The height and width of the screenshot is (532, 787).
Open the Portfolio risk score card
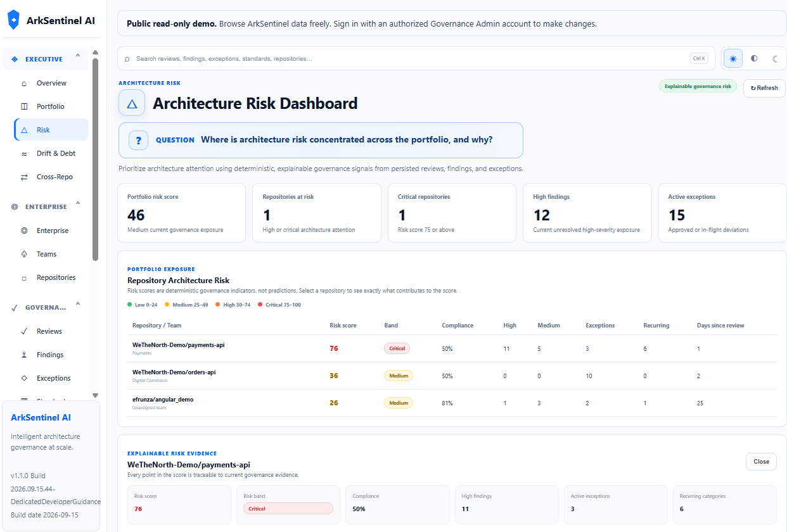tap(181, 213)
